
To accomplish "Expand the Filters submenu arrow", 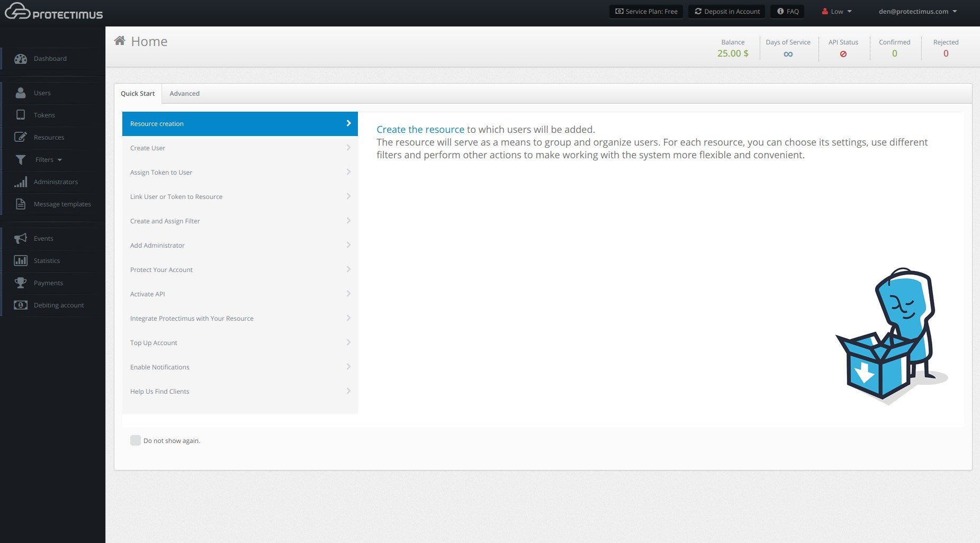I will pyautogui.click(x=60, y=160).
